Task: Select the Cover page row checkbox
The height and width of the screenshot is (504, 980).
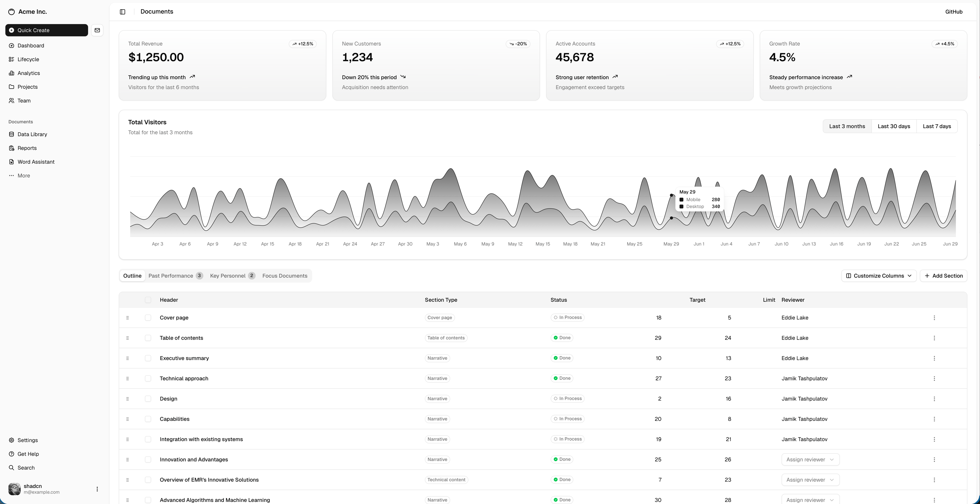Action: click(x=148, y=317)
